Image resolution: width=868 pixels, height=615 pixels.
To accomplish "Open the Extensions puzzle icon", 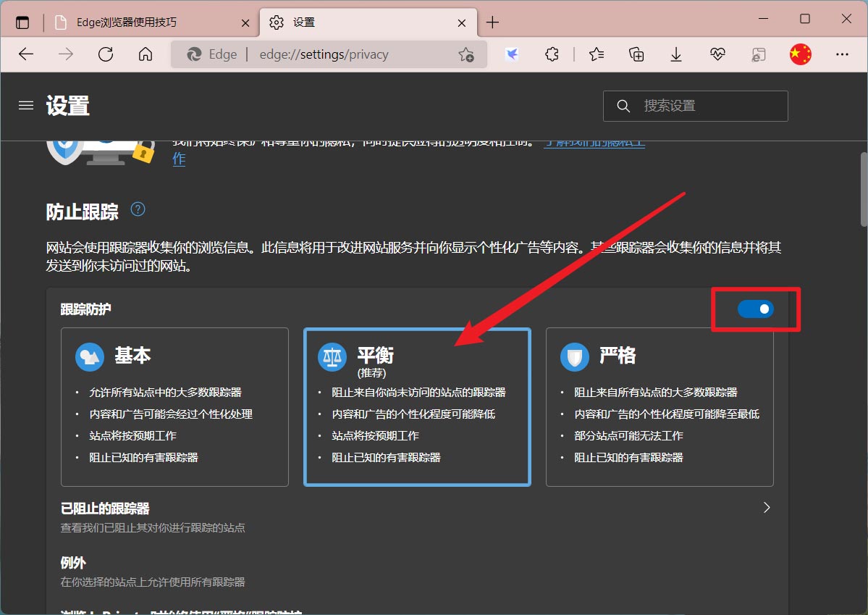I will (x=552, y=54).
